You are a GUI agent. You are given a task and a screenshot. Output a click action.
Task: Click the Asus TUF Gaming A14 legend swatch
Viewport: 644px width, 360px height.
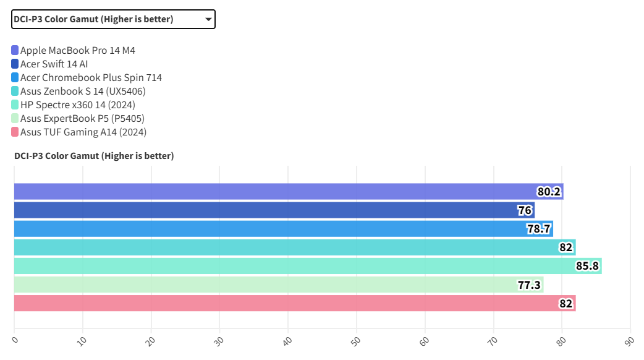(15, 132)
